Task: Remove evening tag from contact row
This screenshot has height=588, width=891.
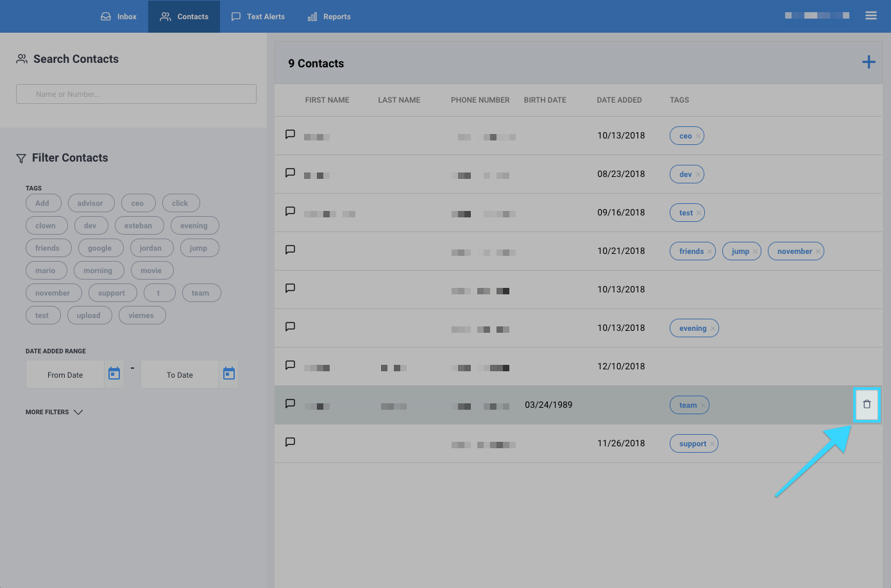Action: click(713, 328)
